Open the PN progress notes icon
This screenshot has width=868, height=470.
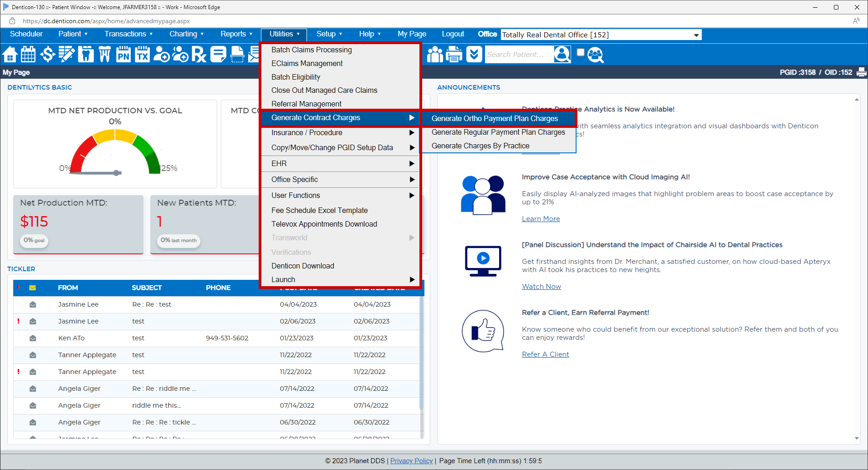click(x=123, y=55)
